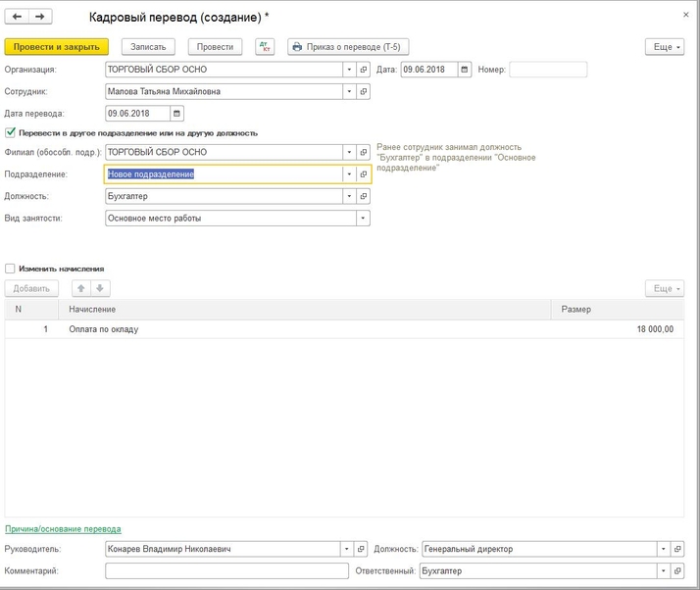The image size is (700, 590).
Task: Click the forward navigation arrow
Action: click(x=40, y=18)
